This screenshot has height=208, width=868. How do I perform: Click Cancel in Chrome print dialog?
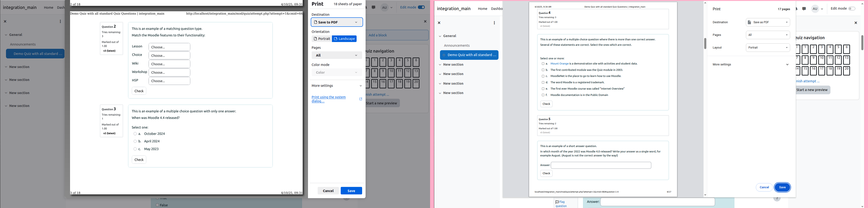click(x=764, y=188)
